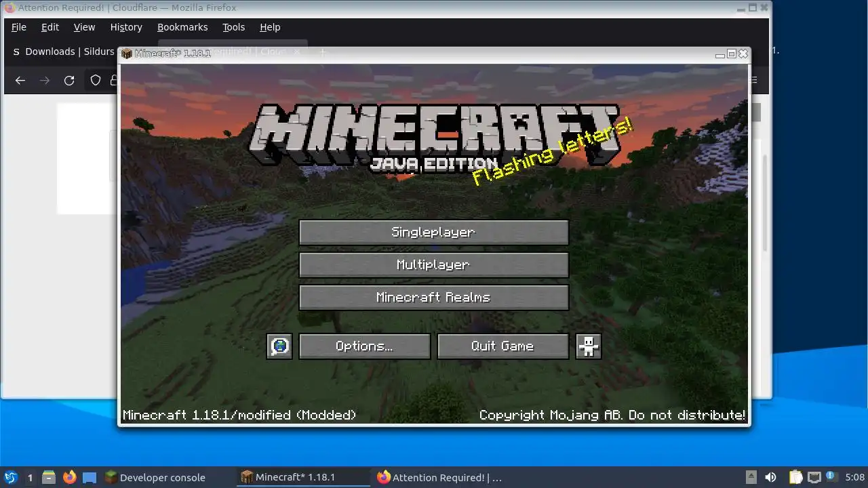This screenshot has width=868, height=488.
Task: Open the notification alert tray icon
Action: click(830, 477)
